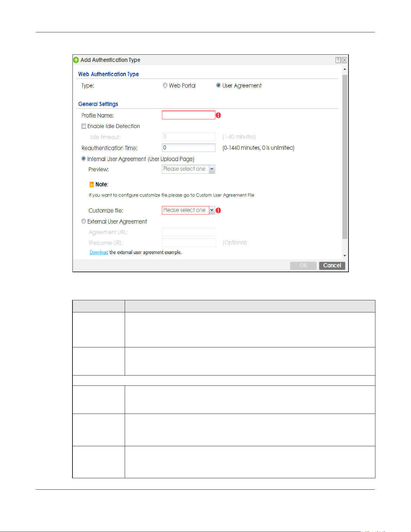Click the Download example link
This screenshot has width=411, height=532.
99,253
